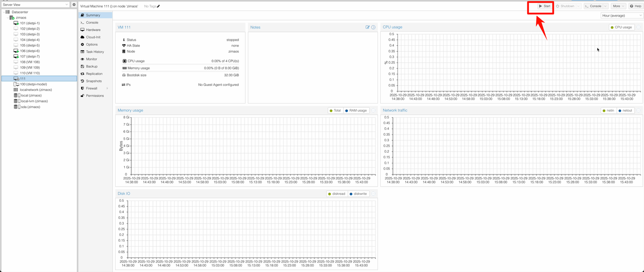Start the virtual machine
Screen dimensions: 644x272
[x=544, y=6]
